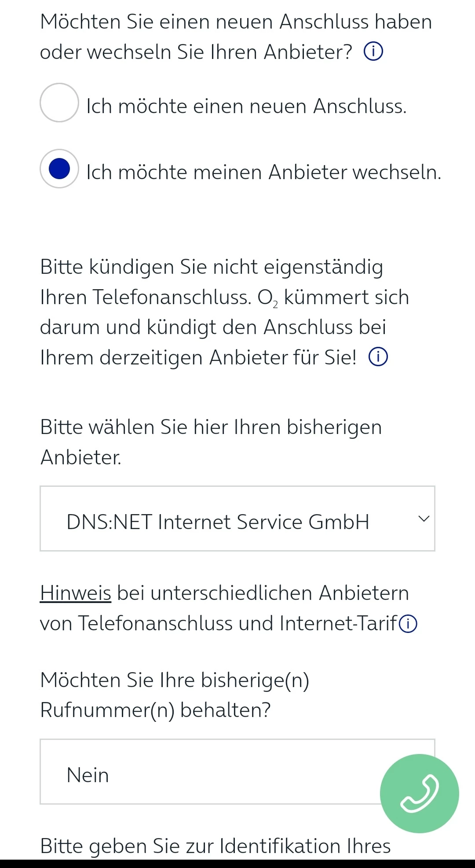Tap label text 'Ich möchte meinen Anbieter wechseln.'
Image resolution: width=475 pixels, height=868 pixels.
click(x=263, y=172)
